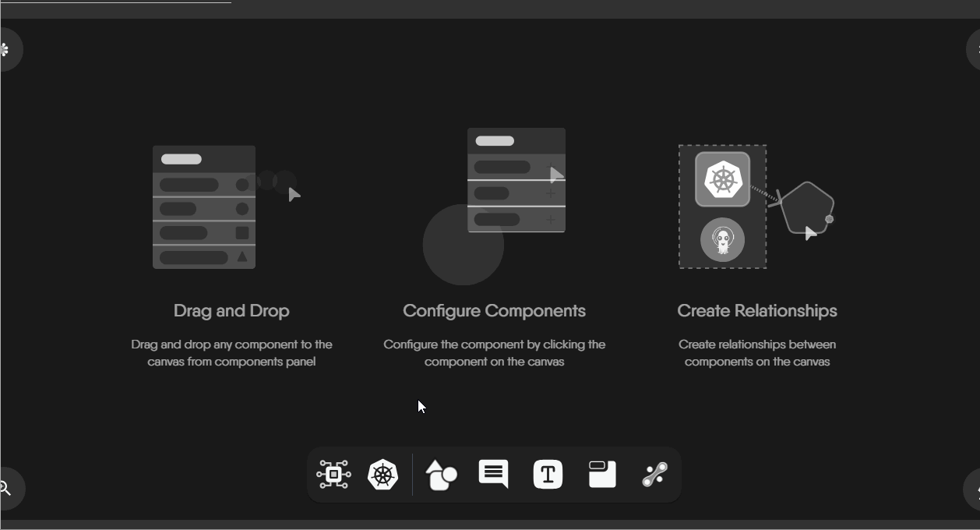Open the Create Relationships guide card
Screen dimensions: 980x530
click(x=758, y=257)
